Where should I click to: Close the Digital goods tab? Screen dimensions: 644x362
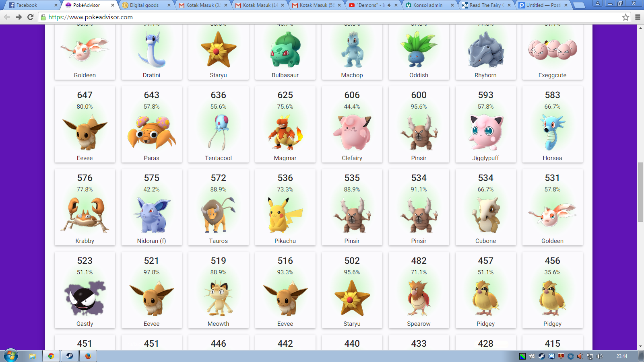[x=169, y=5]
